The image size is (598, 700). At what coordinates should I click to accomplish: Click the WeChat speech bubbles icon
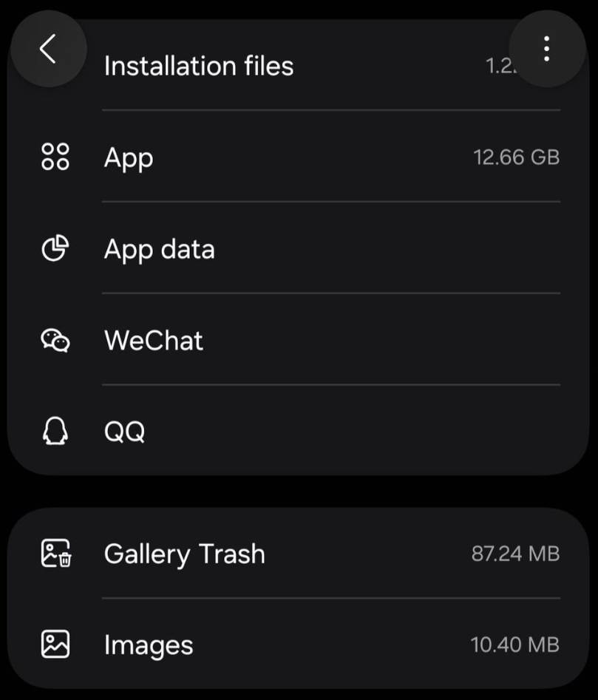point(55,341)
